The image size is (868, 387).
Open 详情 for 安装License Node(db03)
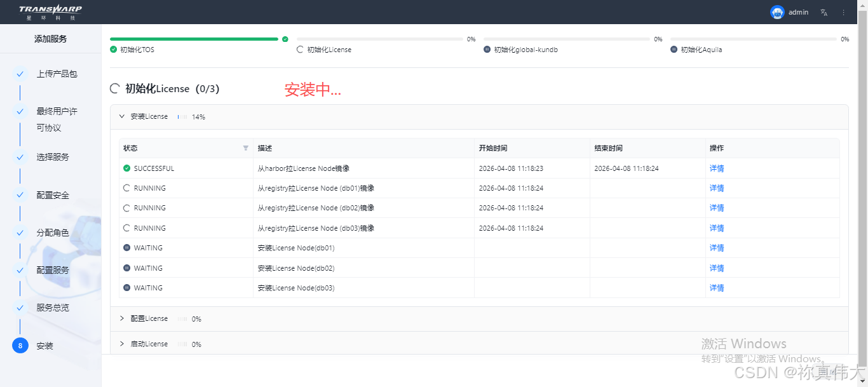717,288
